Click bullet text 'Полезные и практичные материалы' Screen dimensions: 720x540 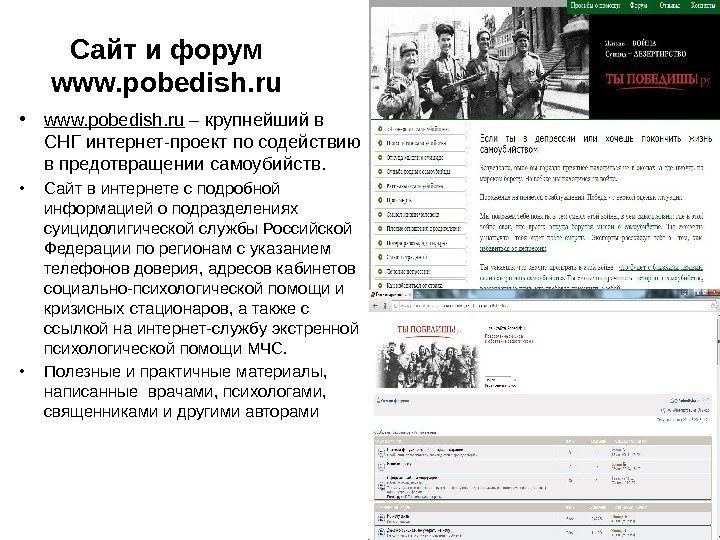point(185,371)
